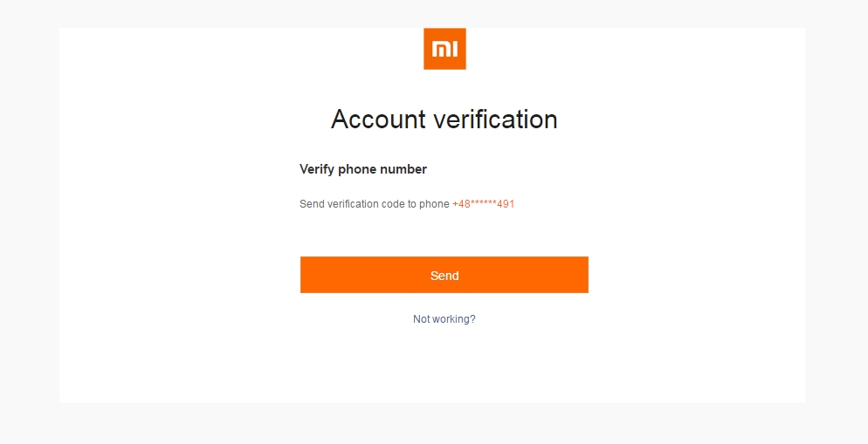This screenshot has height=444, width=868.
Task: Click the masked phone number +48******491
Action: click(x=483, y=204)
